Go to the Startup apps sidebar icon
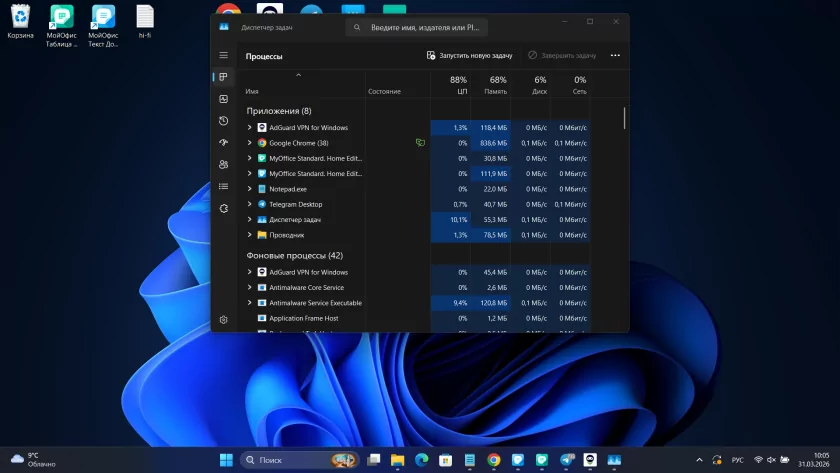Screen dimensions: 840x473 223,143
